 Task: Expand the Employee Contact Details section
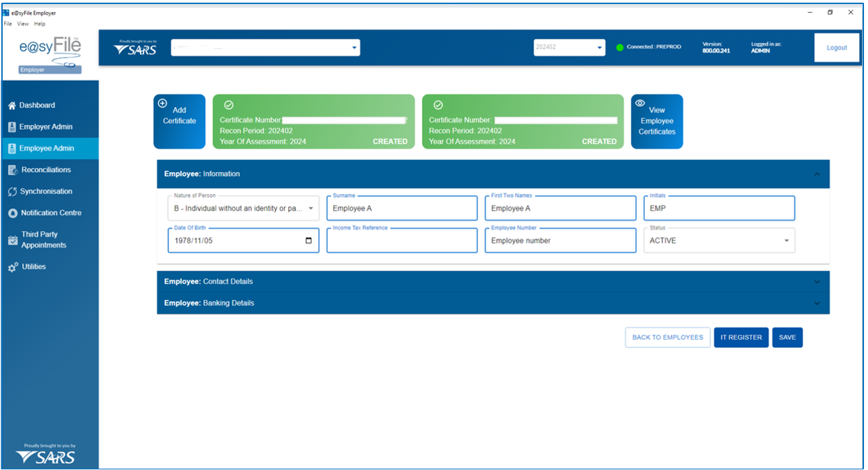[x=816, y=282]
